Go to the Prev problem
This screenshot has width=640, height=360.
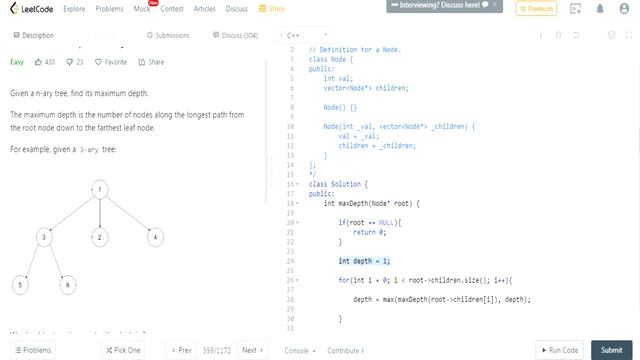(181, 350)
